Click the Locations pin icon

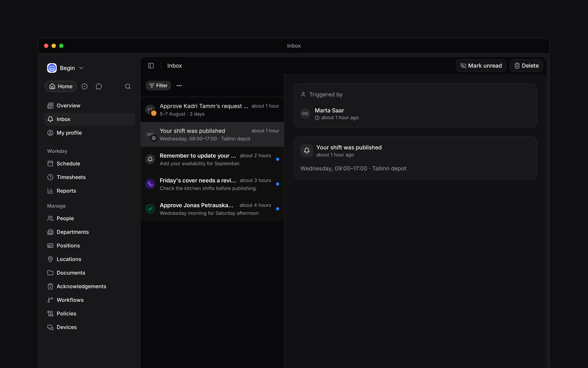50,259
